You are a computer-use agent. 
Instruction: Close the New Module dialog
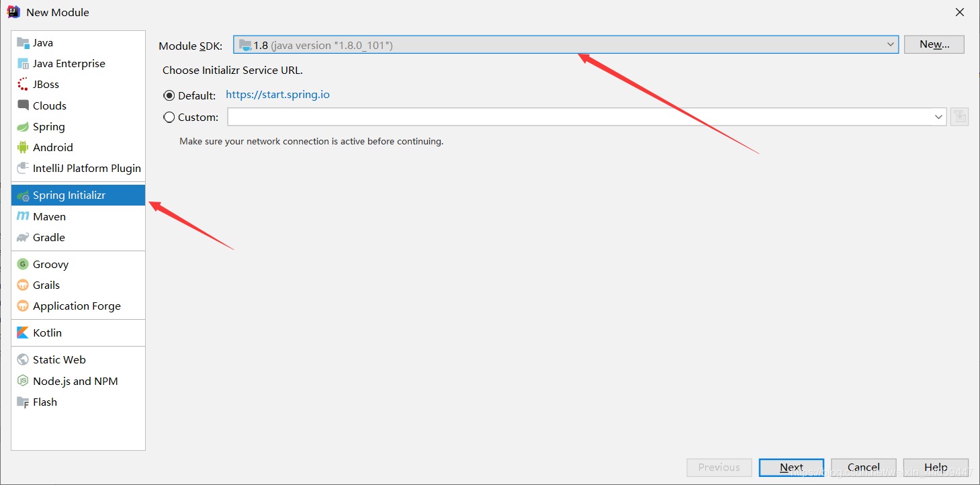960,12
